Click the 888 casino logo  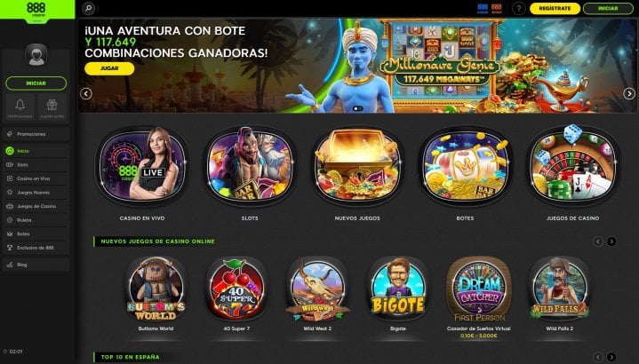pyautogui.click(x=36, y=10)
